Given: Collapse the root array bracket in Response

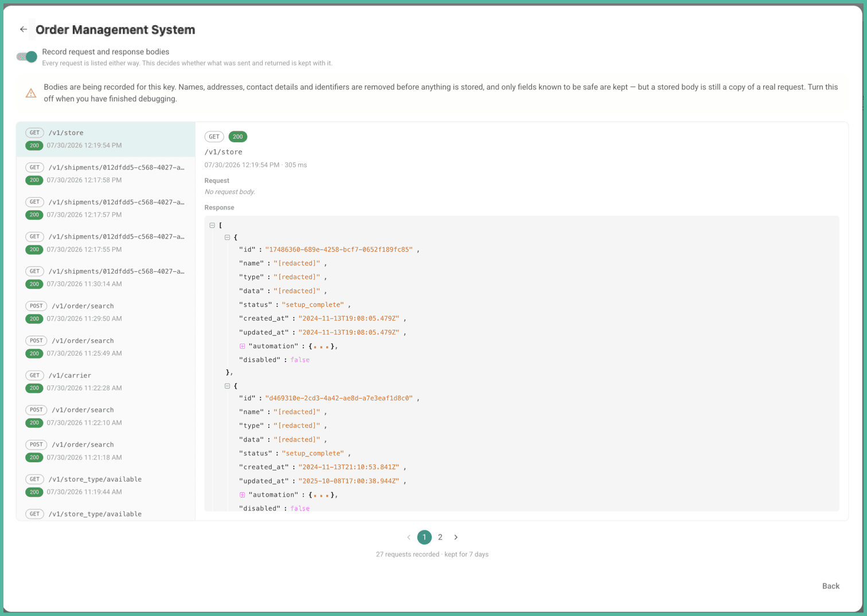Looking at the screenshot, I should (212, 225).
